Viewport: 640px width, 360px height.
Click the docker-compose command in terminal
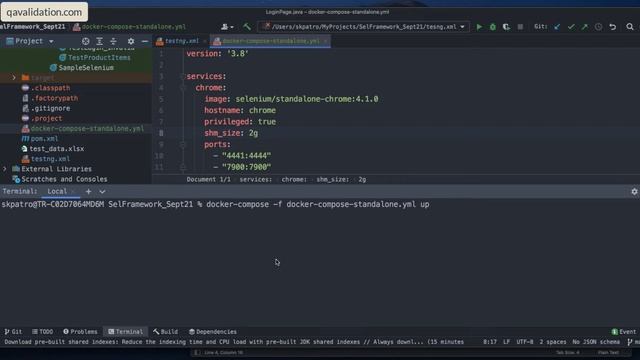[318, 204]
